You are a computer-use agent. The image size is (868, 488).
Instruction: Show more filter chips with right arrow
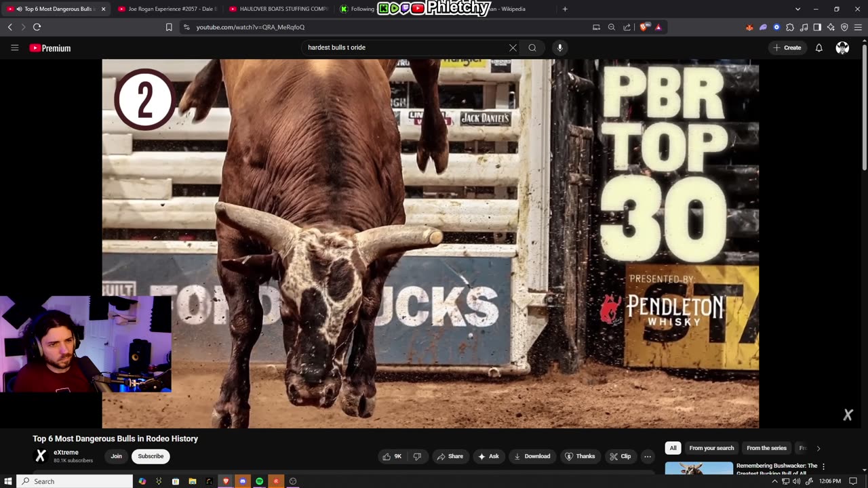[818, 448]
